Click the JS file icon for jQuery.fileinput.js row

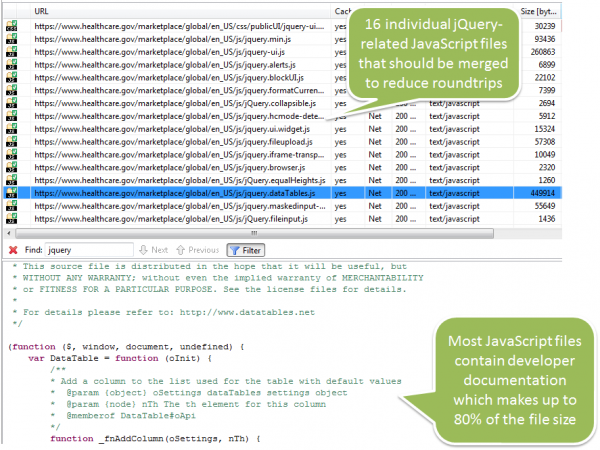point(11,219)
